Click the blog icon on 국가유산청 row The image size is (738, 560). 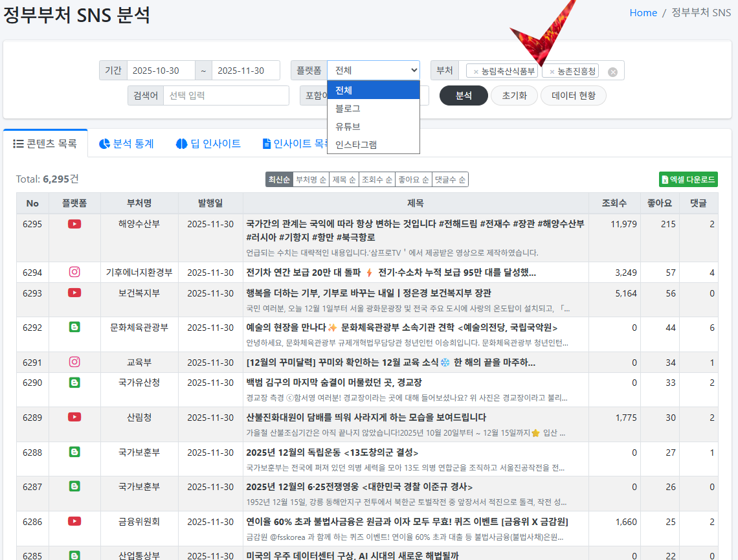pyautogui.click(x=74, y=383)
